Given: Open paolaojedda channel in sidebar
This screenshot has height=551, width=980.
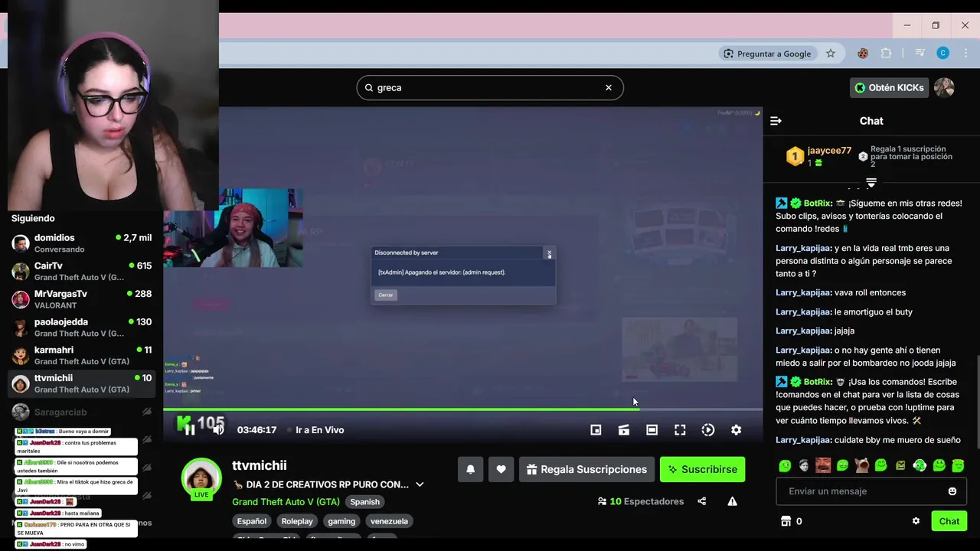Looking at the screenshot, I should click(x=81, y=328).
